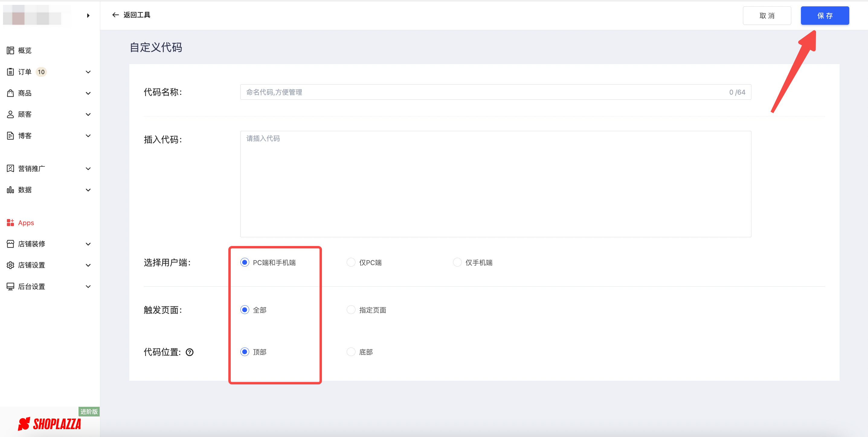Click the 博客 blog document icon
Image resolution: width=868 pixels, height=437 pixels.
tap(11, 136)
